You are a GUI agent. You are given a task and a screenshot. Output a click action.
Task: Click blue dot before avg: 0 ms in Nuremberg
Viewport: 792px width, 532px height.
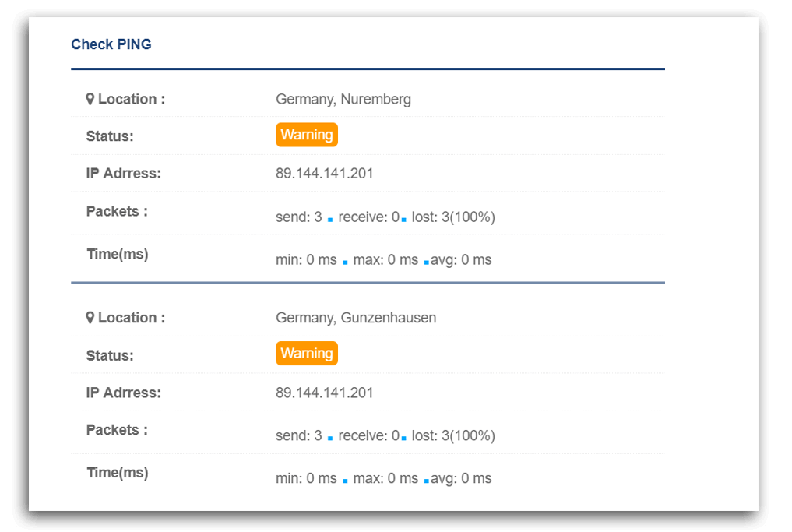click(426, 262)
